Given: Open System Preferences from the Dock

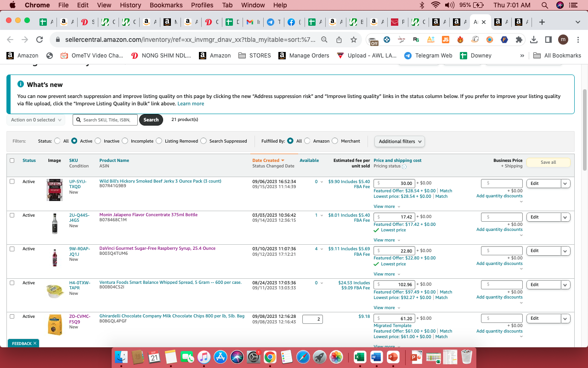Looking at the screenshot, I should [254, 357].
